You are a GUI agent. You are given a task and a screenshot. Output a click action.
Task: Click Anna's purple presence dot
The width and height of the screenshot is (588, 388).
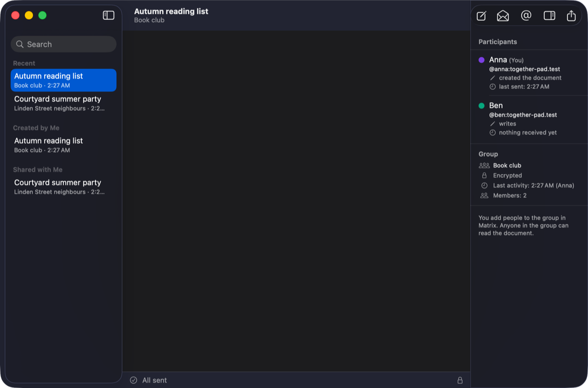[x=481, y=60]
